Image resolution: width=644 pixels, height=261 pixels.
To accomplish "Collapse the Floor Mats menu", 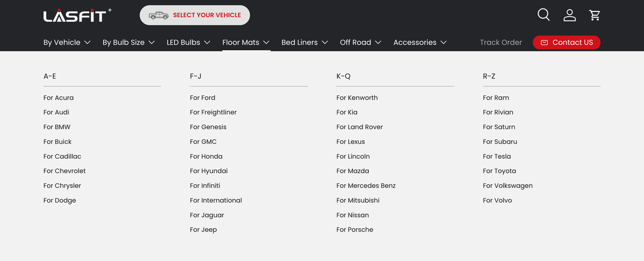I will click(246, 42).
